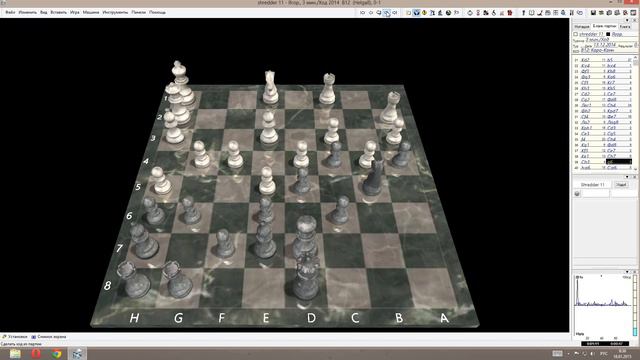The image size is (640, 360).
Task: Click the yellow round toolbar icon
Action: click(x=424, y=13)
